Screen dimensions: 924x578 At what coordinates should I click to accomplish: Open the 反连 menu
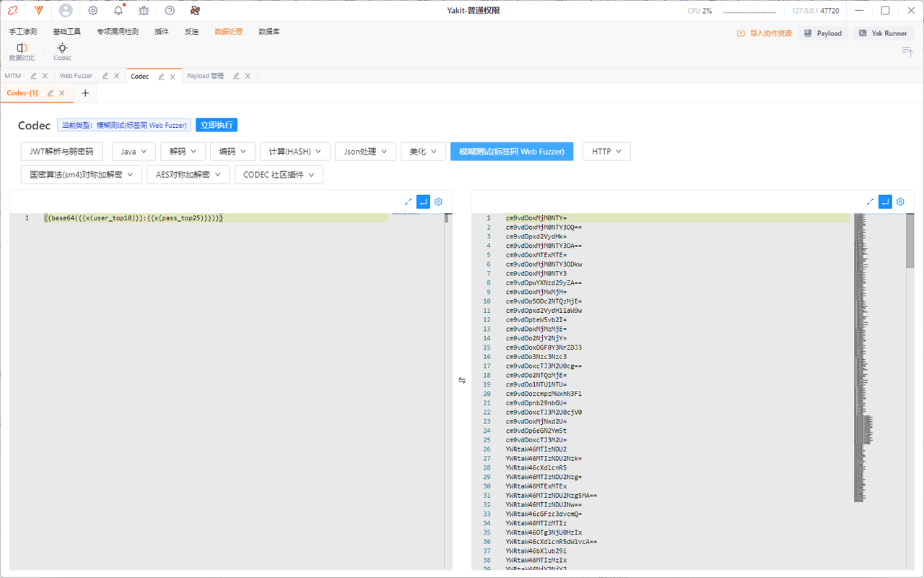click(191, 32)
